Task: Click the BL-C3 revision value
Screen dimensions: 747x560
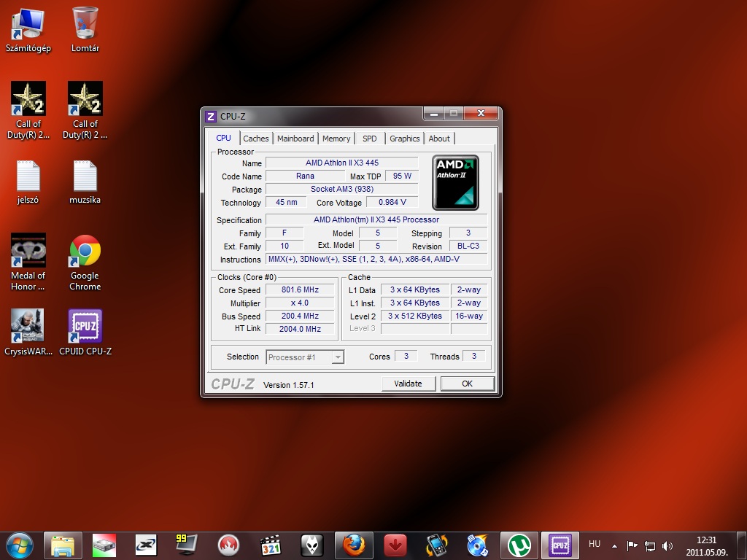Action: pyautogui.click(x=468, y=246)
